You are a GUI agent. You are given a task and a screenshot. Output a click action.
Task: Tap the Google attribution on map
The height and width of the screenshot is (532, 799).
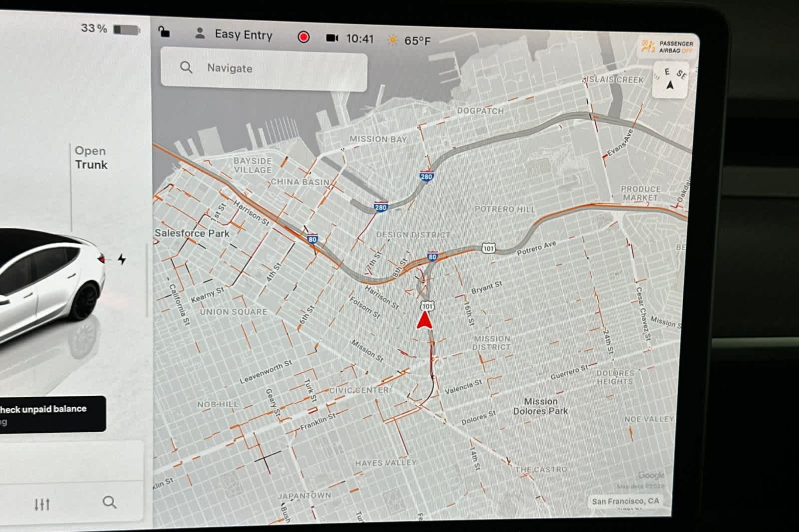point(651,476)
